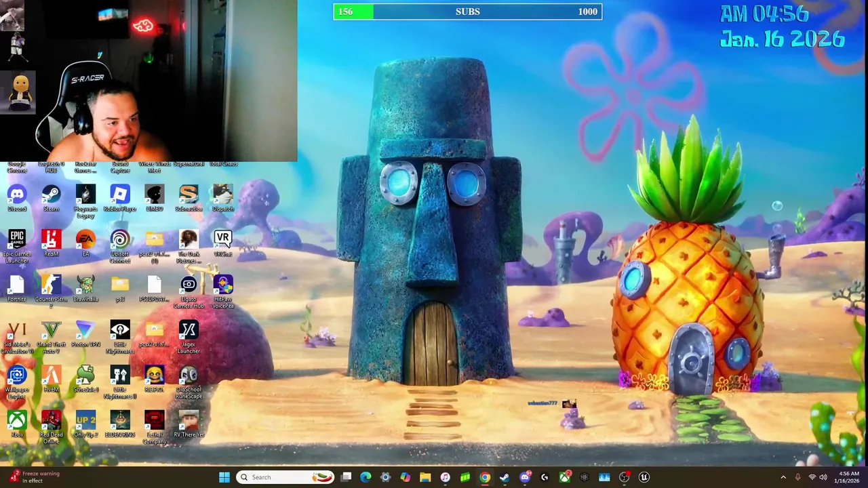Viewport: 868px width, 488px height.
Task: Open the Discord desktop shortcut
Action: point(17,199)
